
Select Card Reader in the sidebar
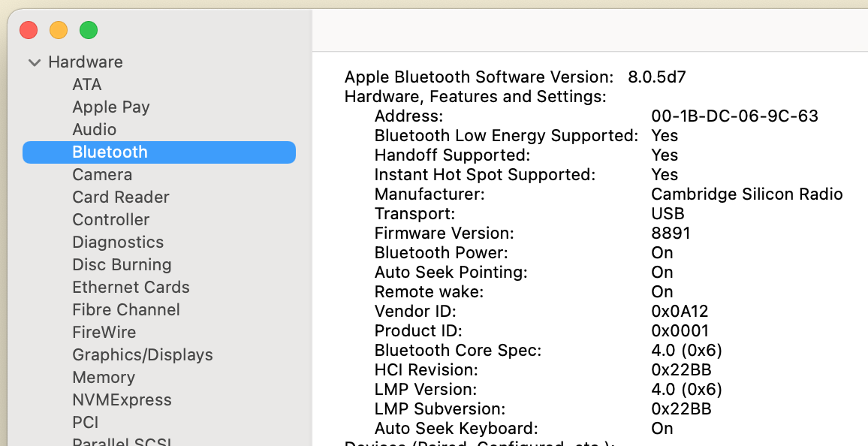121,197
